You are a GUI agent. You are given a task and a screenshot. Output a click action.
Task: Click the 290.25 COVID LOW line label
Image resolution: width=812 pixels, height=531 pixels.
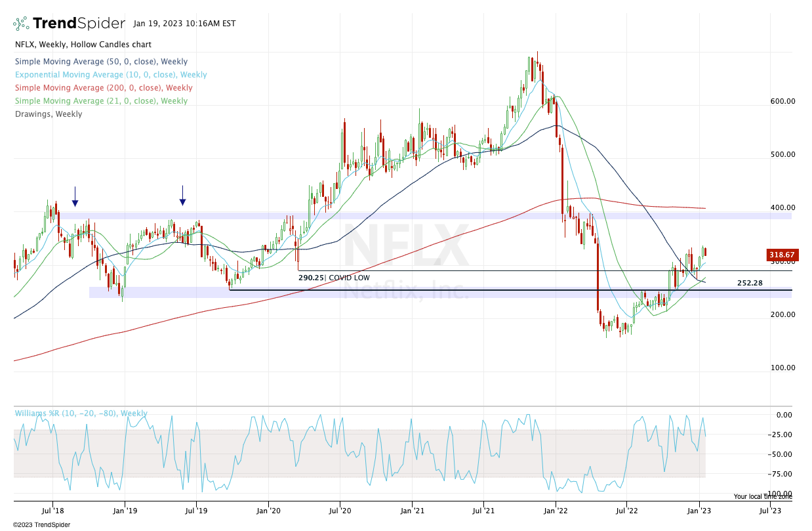[334, 278]
